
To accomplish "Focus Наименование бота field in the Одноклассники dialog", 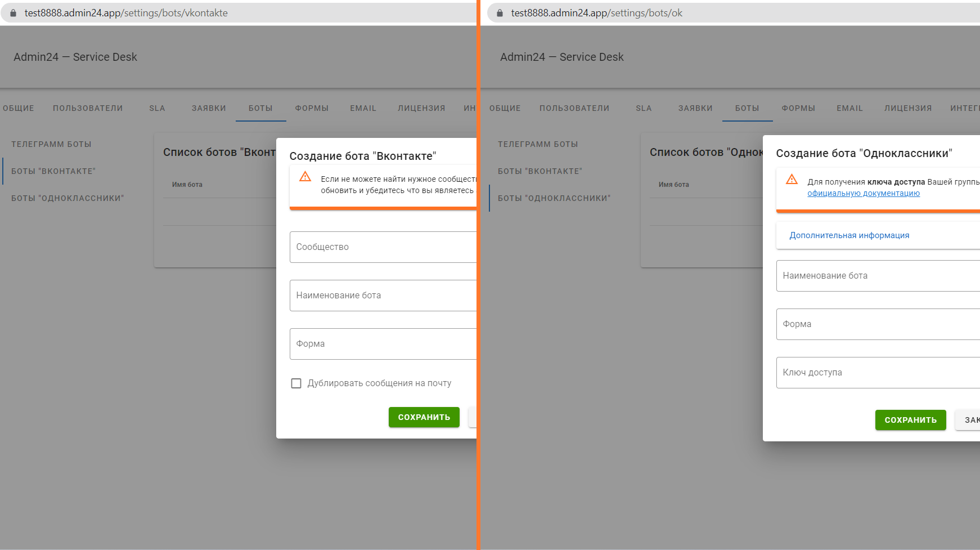I will pyautogui.click(x=878, y=276).
